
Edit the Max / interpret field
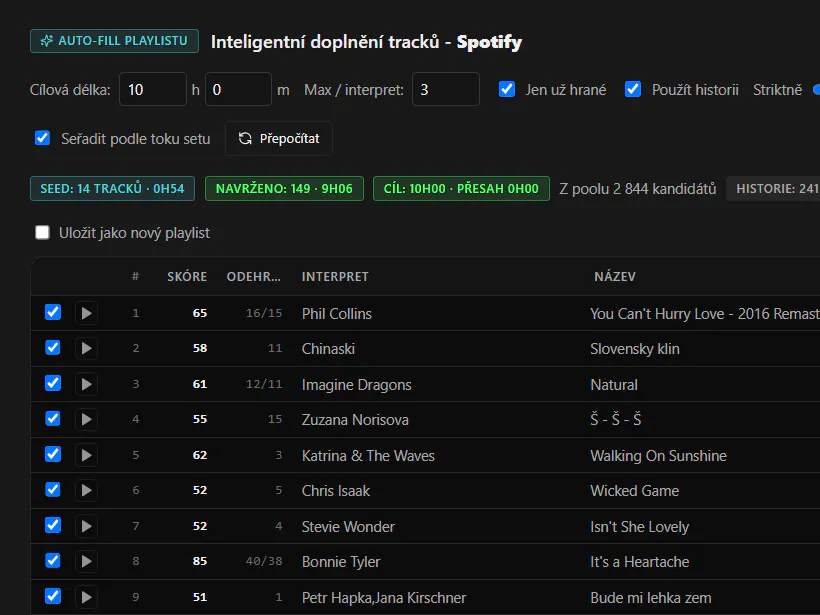click(x=446, y=89)
